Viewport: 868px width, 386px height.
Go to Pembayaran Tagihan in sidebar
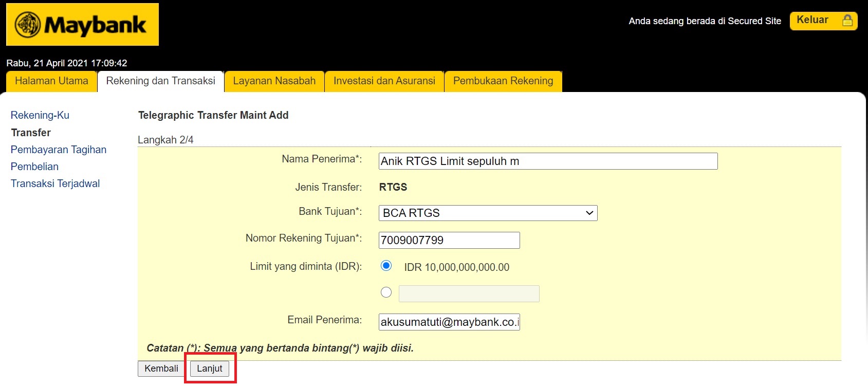tap(59, 150)
